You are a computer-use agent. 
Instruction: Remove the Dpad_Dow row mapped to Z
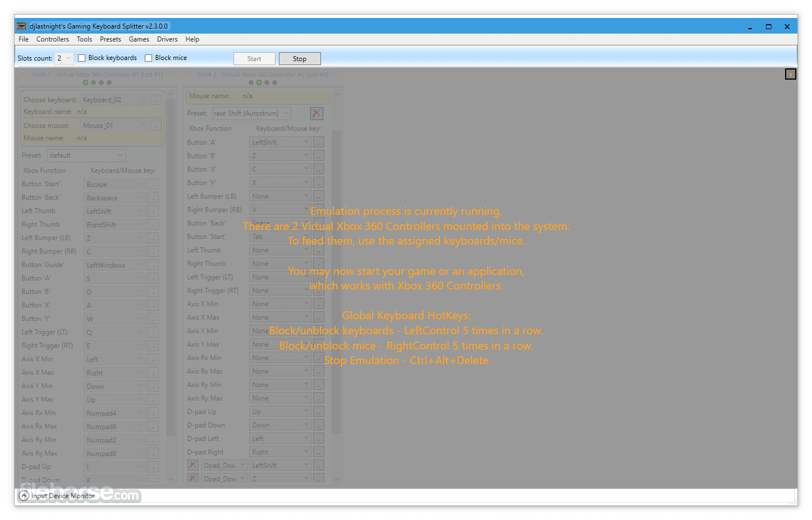pyautogui.click(x=192, y=478)
